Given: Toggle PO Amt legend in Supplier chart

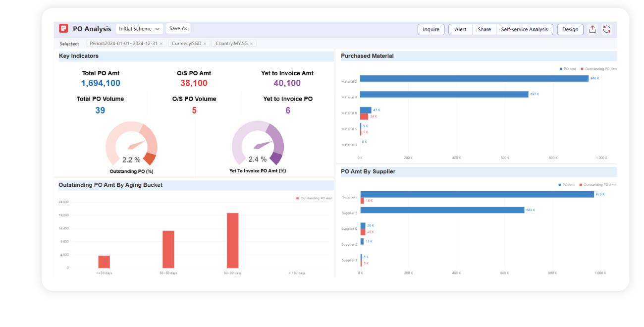Looking at the screenshot, I should [x=566, y=184].
